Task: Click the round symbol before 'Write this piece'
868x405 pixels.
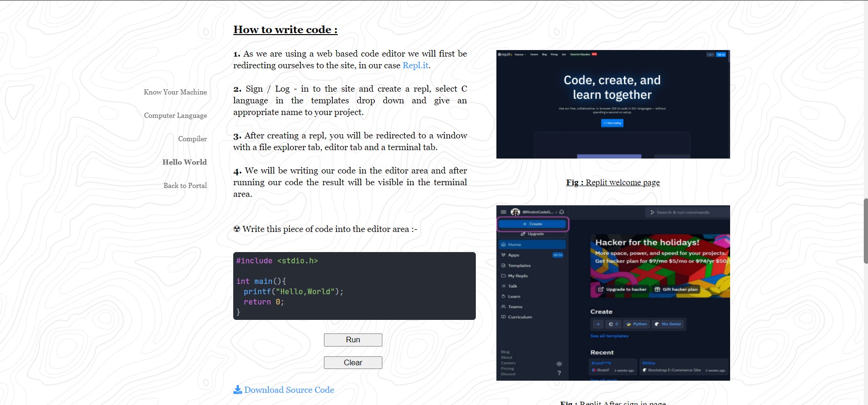Action: [x=237, y=229]
